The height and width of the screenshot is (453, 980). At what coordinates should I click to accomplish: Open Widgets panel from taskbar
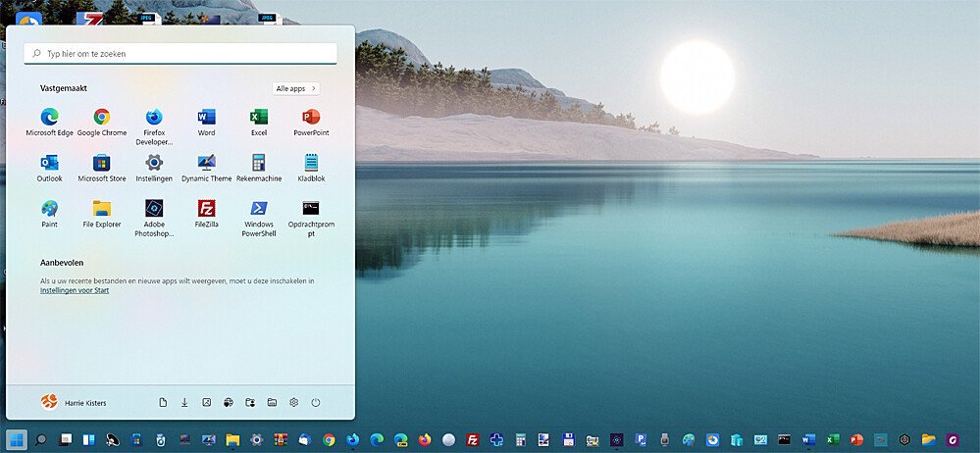pos(88,440)
